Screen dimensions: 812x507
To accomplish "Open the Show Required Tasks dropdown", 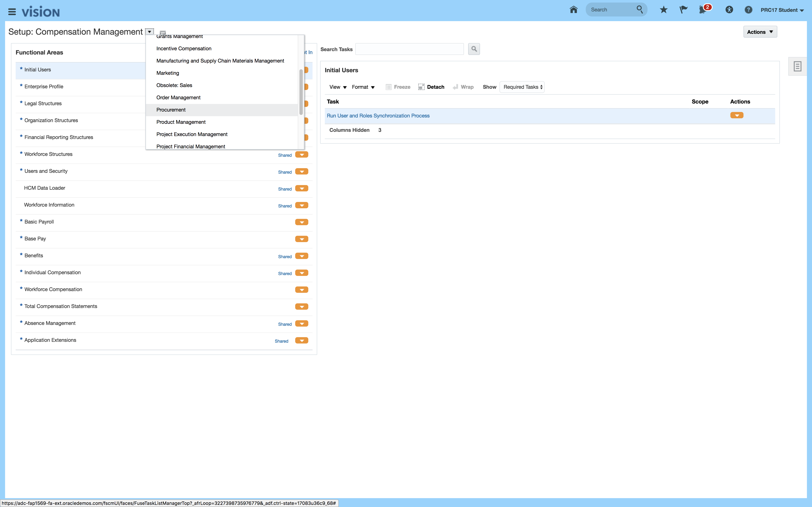I will click(522, 87).
